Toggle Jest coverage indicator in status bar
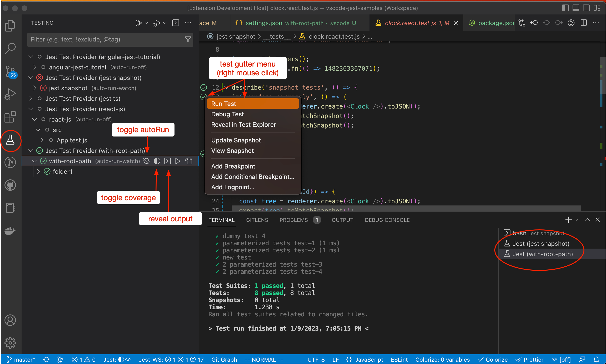This screenshot has height=364, width=606. [121, 359]
